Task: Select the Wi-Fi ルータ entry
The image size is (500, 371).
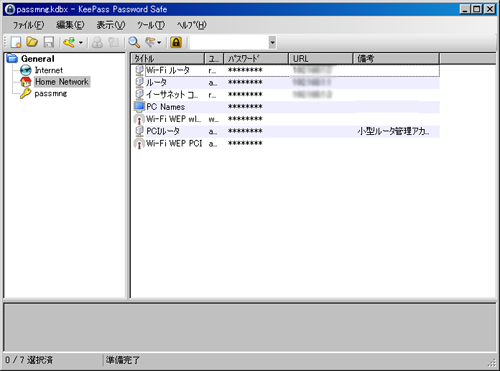Action: (286, 70)
